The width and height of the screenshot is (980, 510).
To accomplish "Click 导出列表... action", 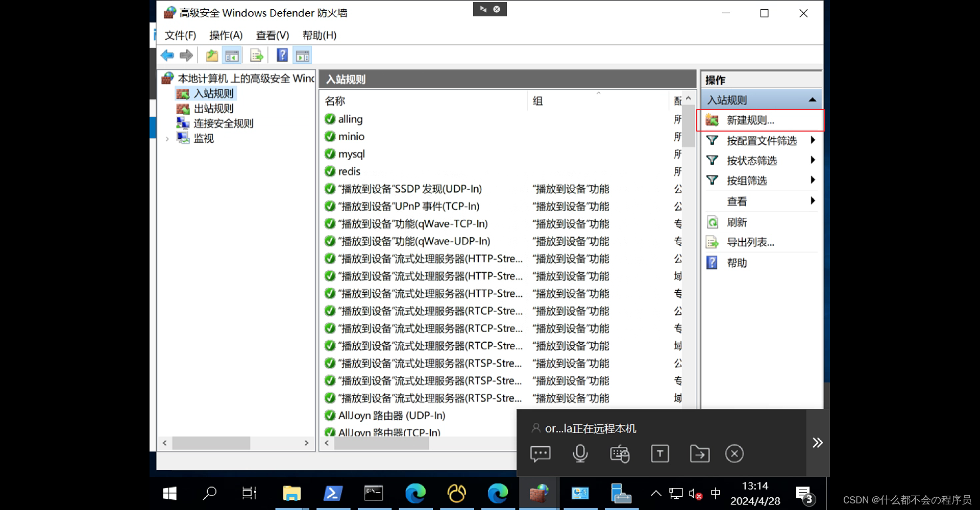I will click(x=750, y=242).
